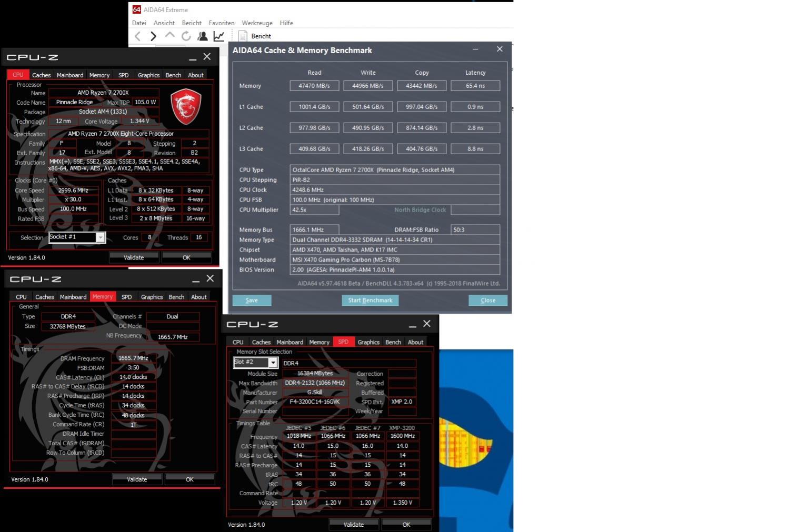Open Werkzeuge menu in AIDA64
Image resolution: width=808 pixels, height=532 pixels.
(x=257, y=23)
